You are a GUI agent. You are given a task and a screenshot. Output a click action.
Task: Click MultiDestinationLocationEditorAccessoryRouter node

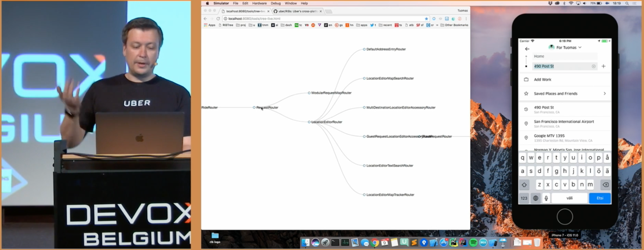point(399,107)
